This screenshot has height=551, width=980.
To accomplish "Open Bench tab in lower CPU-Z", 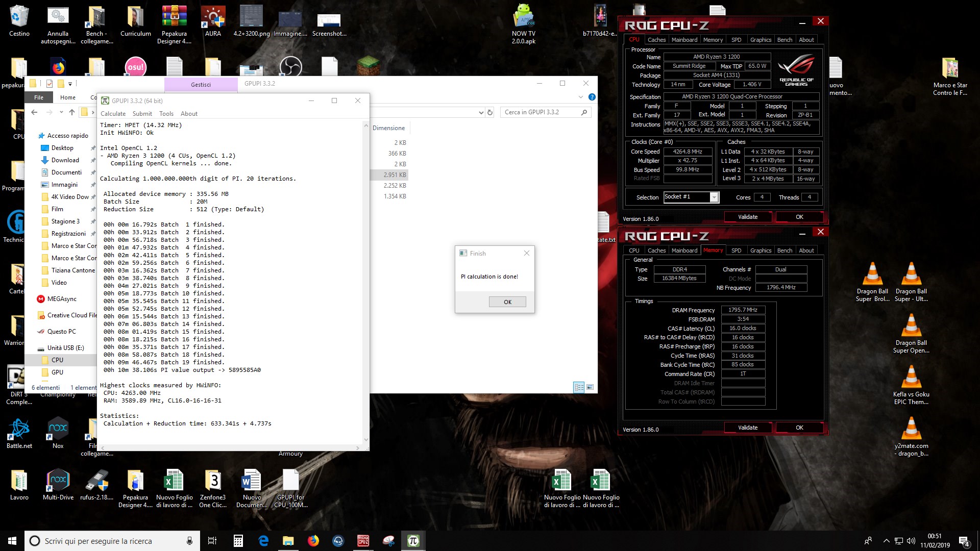I will 785,250.
